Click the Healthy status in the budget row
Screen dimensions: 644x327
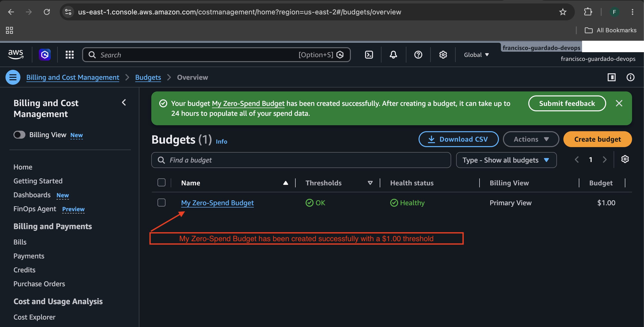407,203
